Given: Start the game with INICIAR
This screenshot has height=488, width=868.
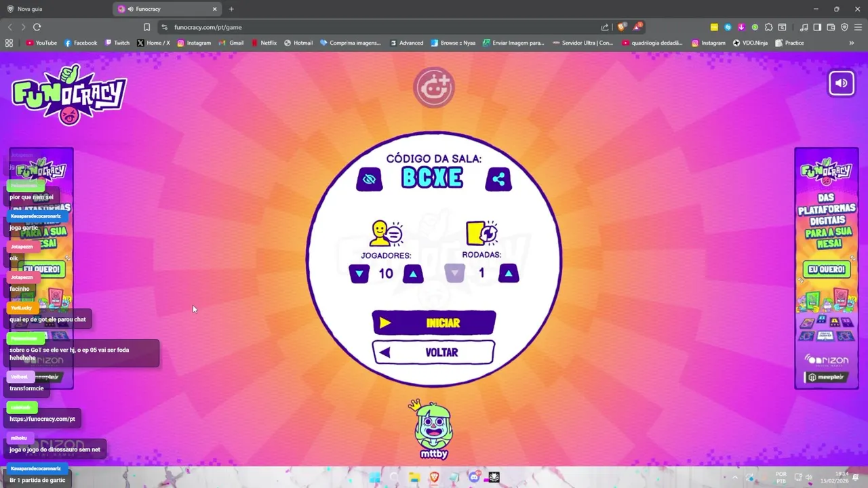Looking at the screenshot, I should point(434,323).
